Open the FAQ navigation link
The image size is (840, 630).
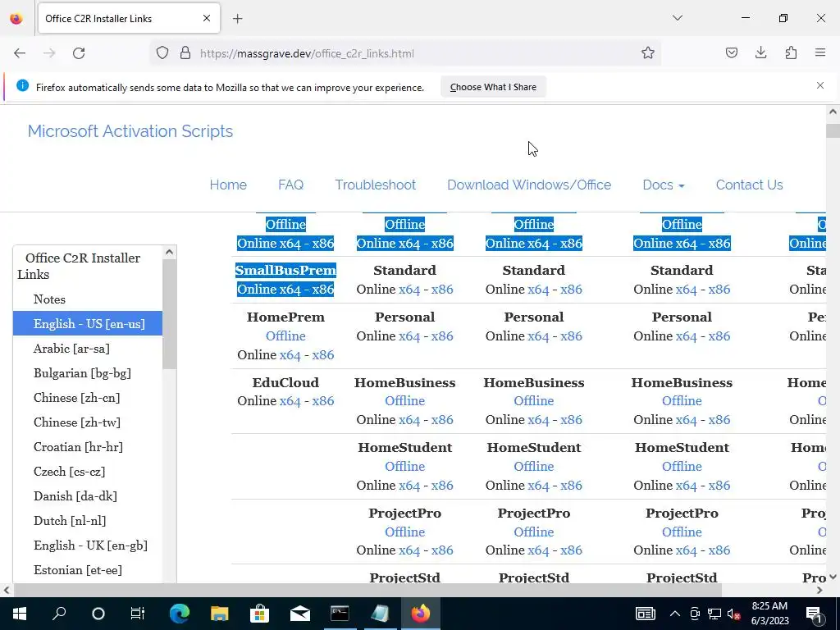[291, 185]
